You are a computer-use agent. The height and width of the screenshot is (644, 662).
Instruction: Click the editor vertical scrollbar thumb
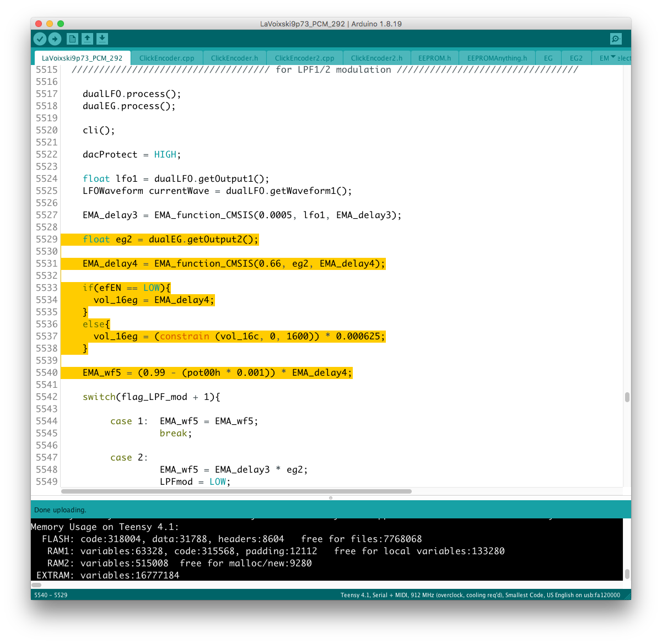pyautogui.click(x=627, y=397)
